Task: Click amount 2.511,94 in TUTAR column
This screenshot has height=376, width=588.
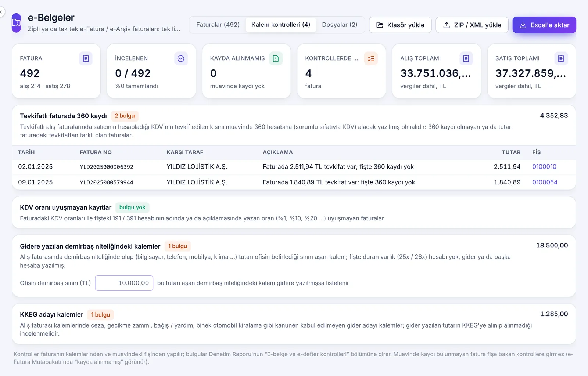Action: (507, 167)
